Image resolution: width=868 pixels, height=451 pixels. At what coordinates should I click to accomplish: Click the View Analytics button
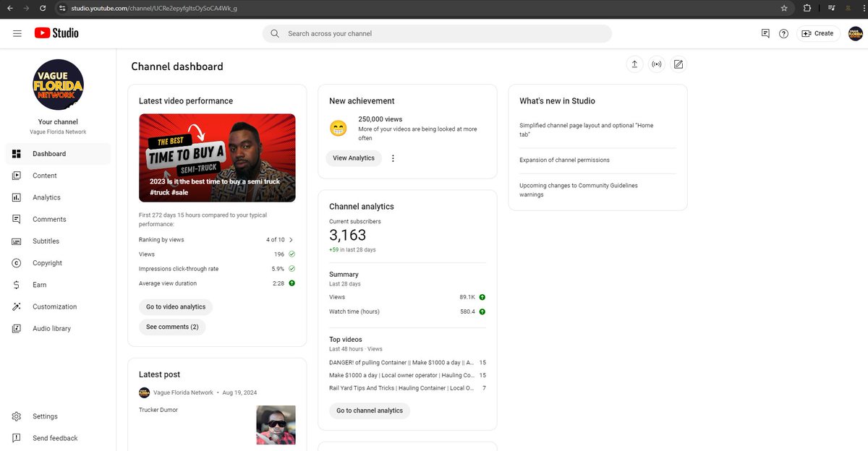[354, 158]
